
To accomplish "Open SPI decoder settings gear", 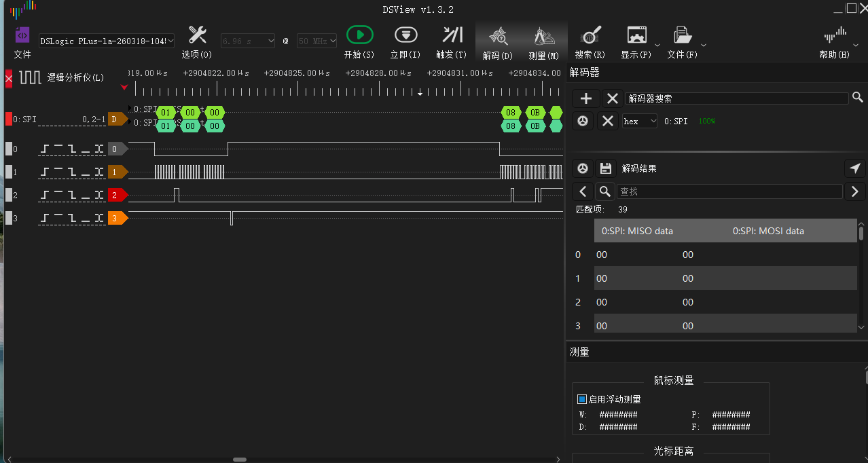I will click(x=582, y=121).
